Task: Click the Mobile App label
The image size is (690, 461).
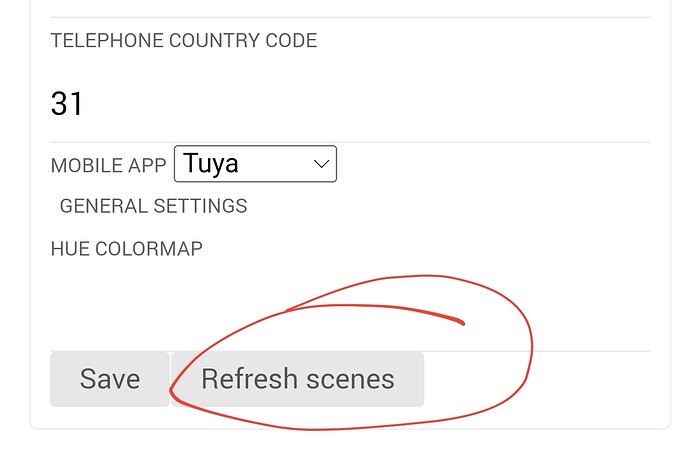Action: tap(109, 166)
